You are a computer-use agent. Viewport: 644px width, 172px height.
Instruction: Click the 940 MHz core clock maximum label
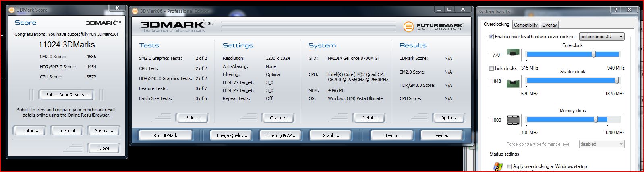tap(616, 68)
